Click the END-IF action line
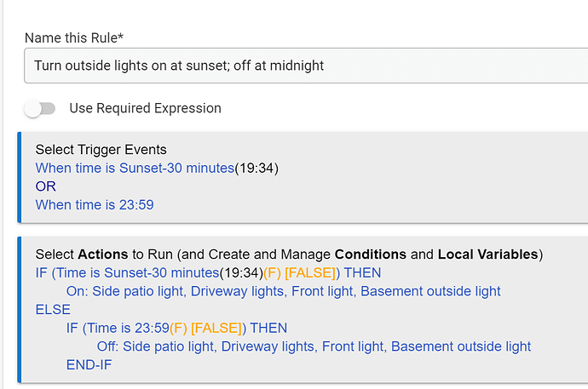 click(x=89, y=364)
